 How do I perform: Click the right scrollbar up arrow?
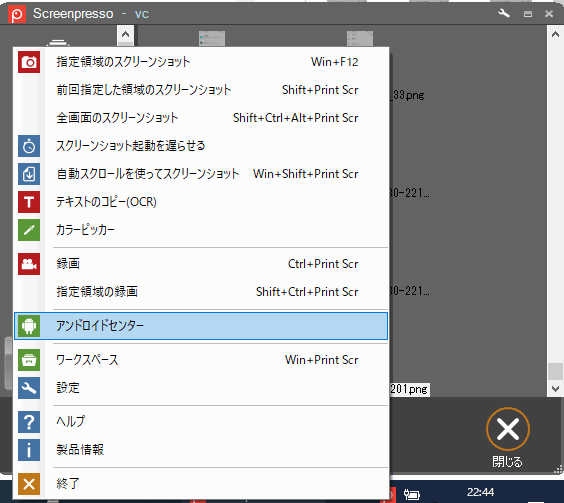[x=555, y=35]
